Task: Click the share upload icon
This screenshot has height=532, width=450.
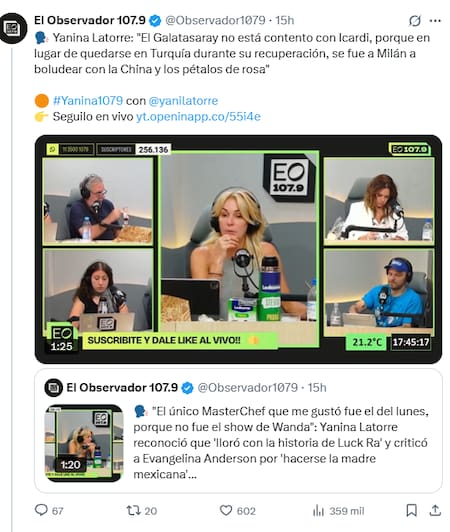Action: pos(435,510)
